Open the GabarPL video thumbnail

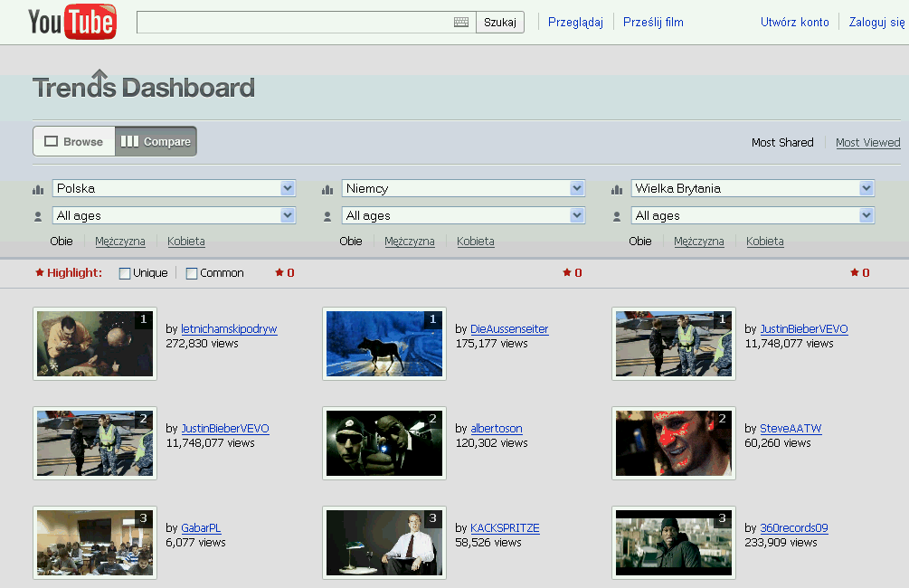pos(95,543)
